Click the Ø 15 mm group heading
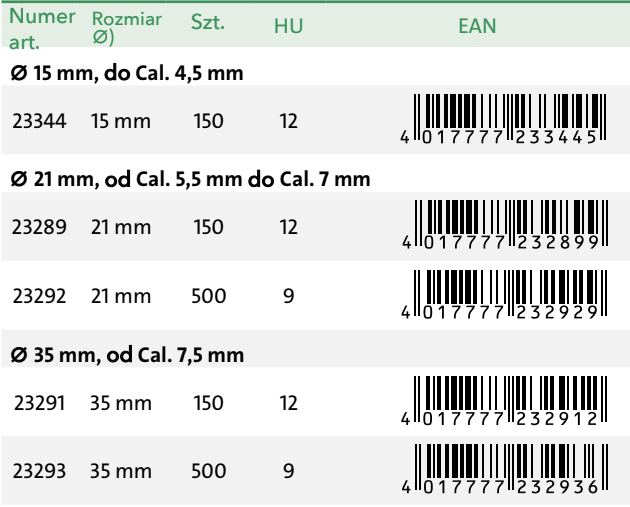Image resolution: width=630 pixels, height=507 pixels. [127, 74]
